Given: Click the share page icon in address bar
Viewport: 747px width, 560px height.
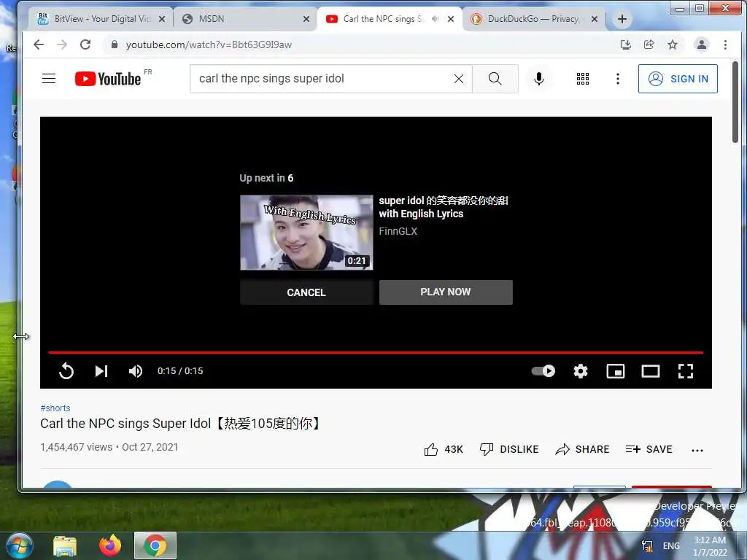Looking at the screenshot, I should point(649,44).
